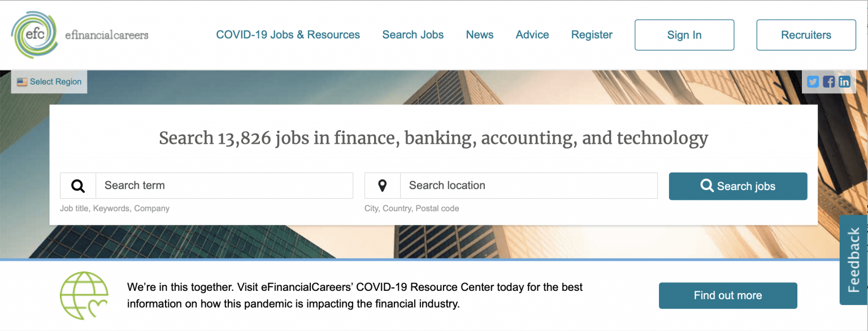Open the Register page
Viewport: 868px width, 331px height.
pos(592,35)
